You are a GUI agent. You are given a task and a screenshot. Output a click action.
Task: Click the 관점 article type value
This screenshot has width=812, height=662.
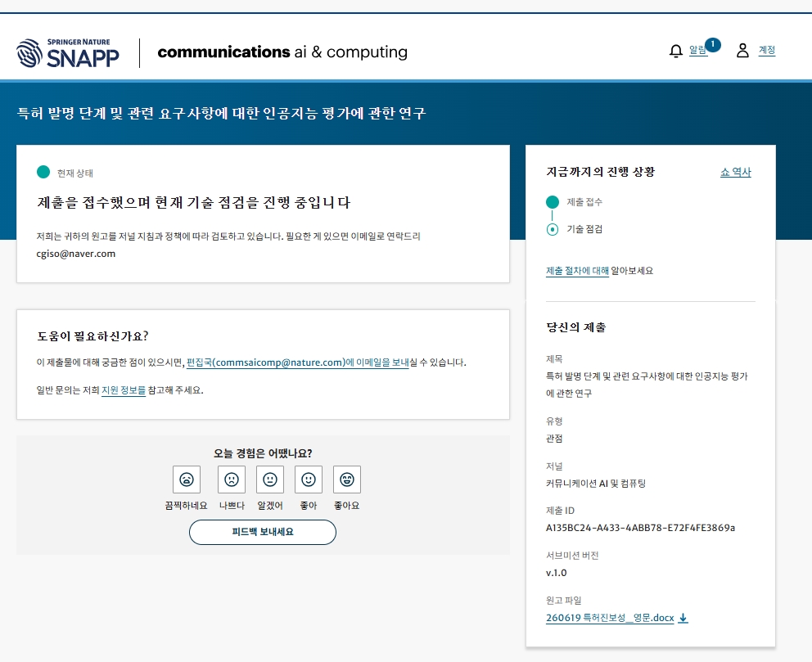(554, 439)
